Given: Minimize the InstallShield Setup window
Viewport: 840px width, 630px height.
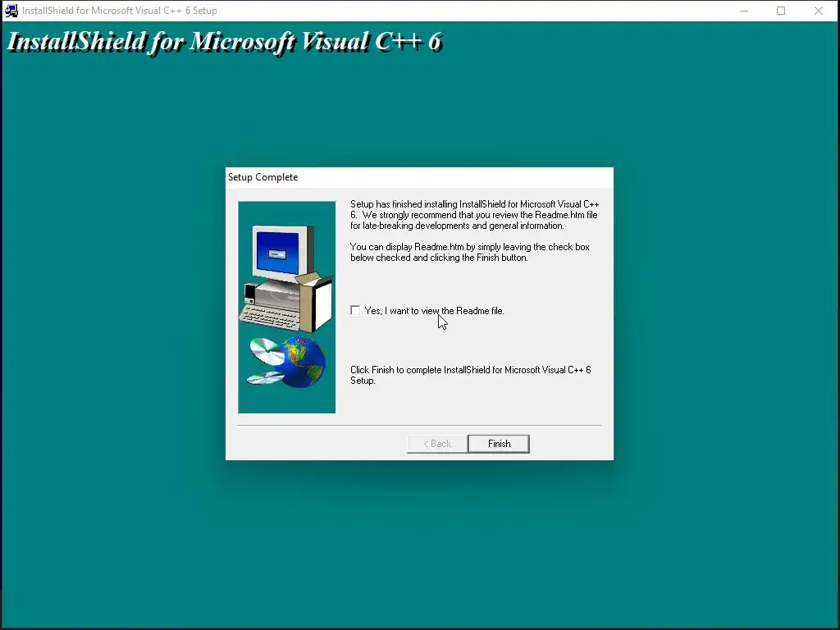Looking at the screenshot, I should 744,11.
